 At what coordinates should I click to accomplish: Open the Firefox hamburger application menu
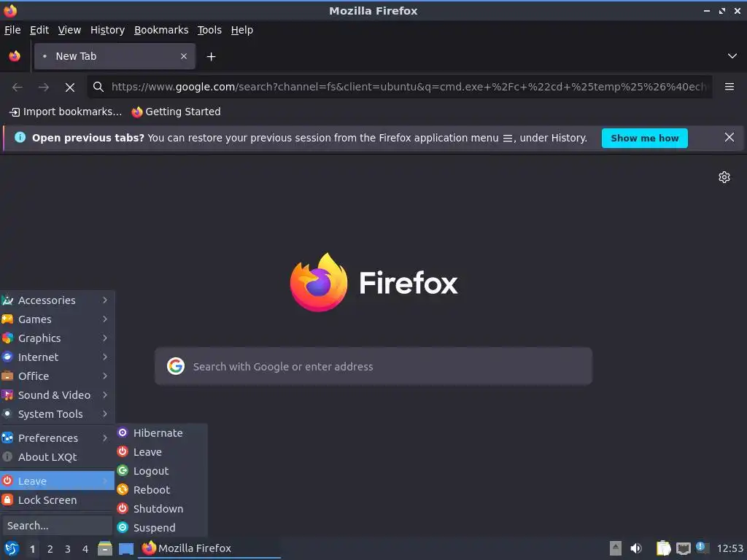[729, 87]
